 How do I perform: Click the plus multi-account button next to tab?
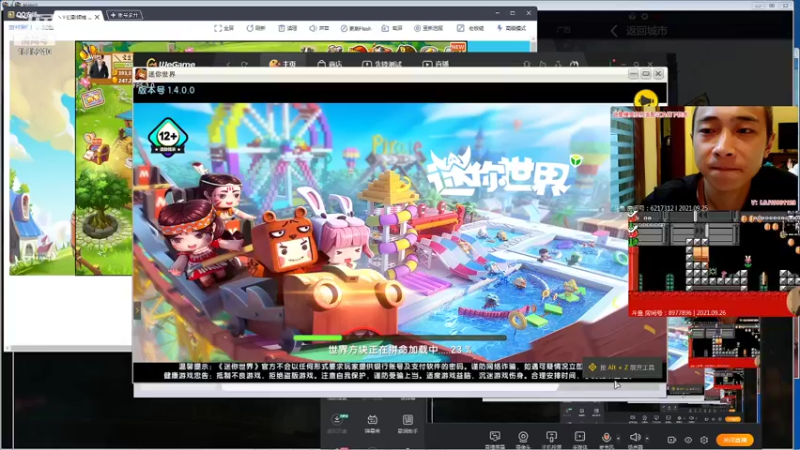click(124, 15)
